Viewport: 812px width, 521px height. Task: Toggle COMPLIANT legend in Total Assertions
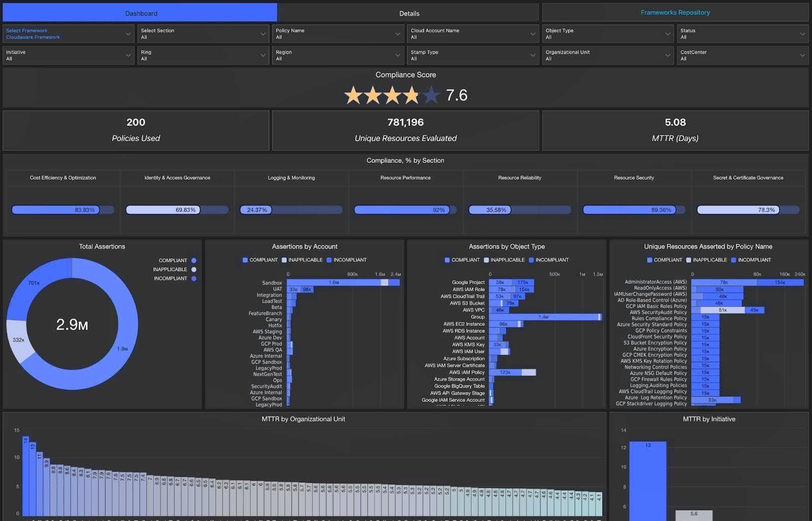coord(177,260)
